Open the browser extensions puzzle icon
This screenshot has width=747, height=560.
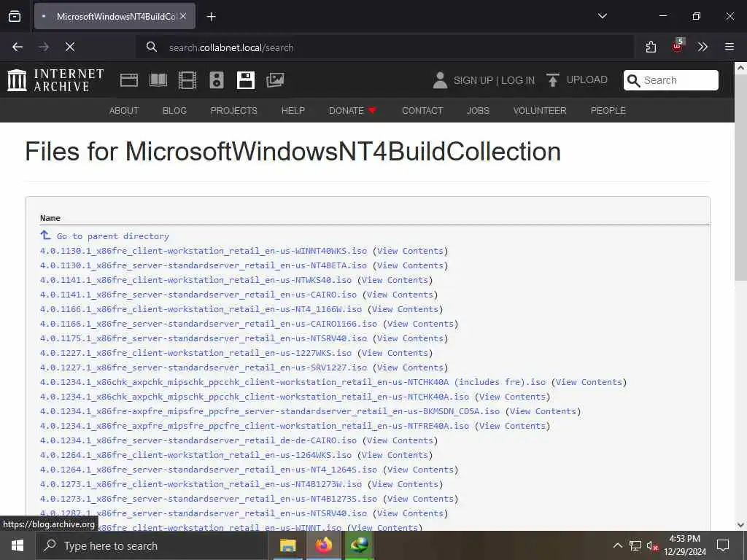651,47
